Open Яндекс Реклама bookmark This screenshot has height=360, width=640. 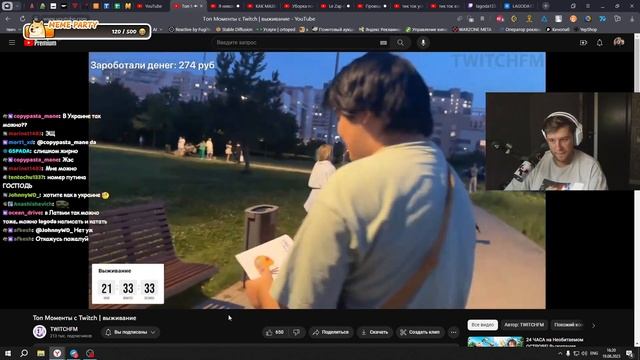[x=380, y=29]
